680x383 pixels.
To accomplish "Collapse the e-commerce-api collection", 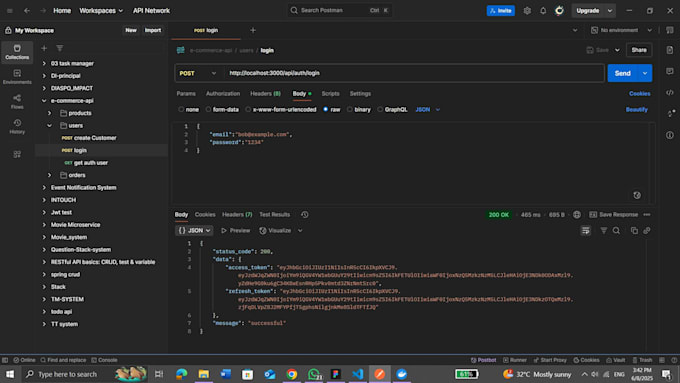I will 44,101.
